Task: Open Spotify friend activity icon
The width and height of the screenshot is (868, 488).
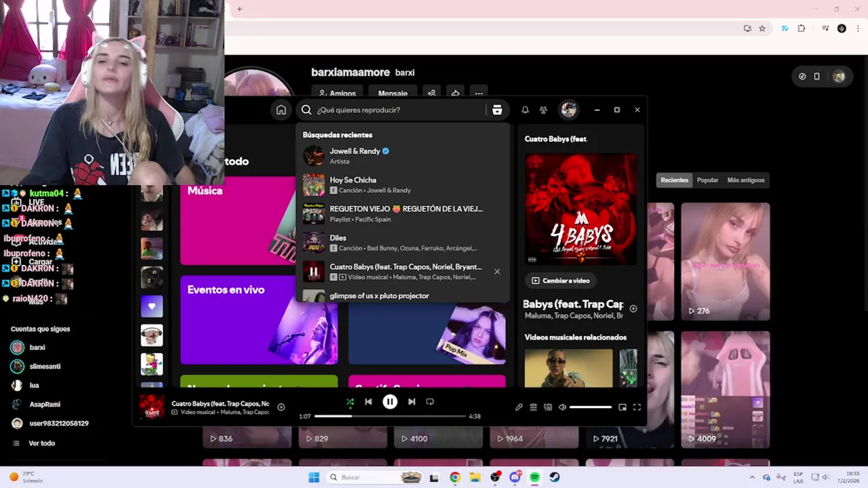Action: (x=543, y=110)
